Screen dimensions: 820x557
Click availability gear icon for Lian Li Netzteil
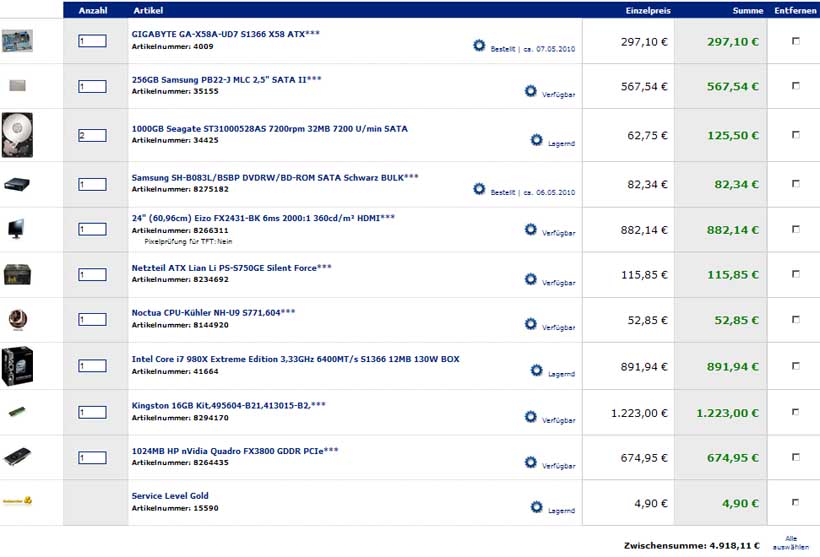530,279
